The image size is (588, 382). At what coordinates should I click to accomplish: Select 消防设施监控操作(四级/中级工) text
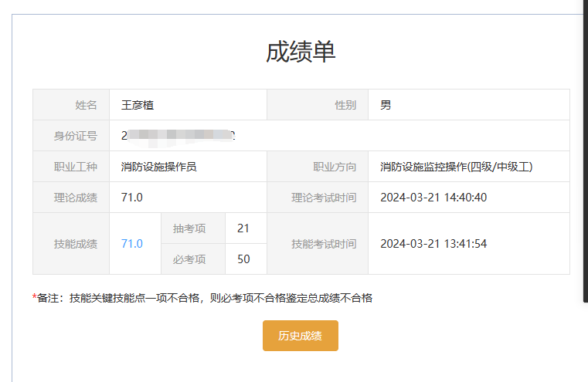[457, 167]
